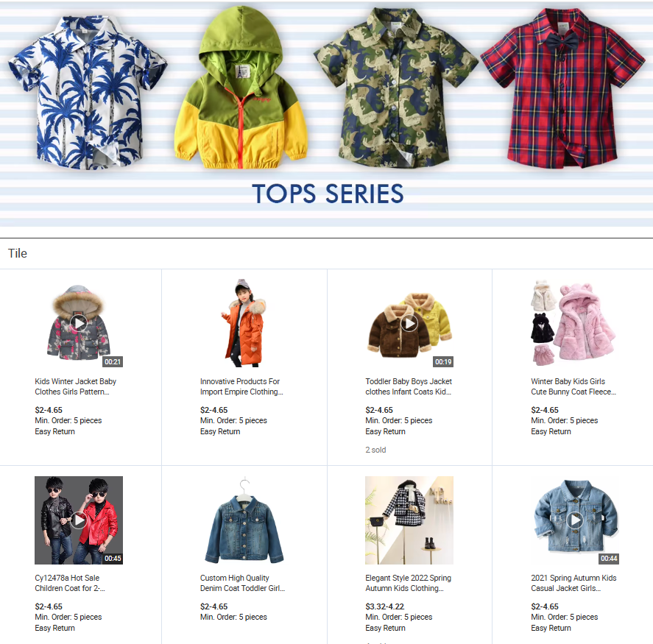The height and width of the screenshot is (644, 653).
Task: Click the red plaid shirt with bow tie
Action: pos(562,88)
